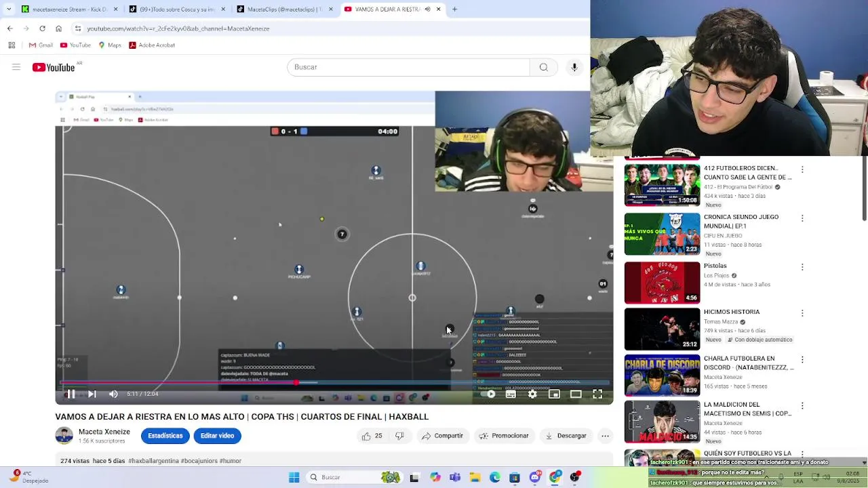Open the apps grid in bookmarks bar
This screenshot has width=868, height=488.
pyautogui.click(x=12, y=45)
